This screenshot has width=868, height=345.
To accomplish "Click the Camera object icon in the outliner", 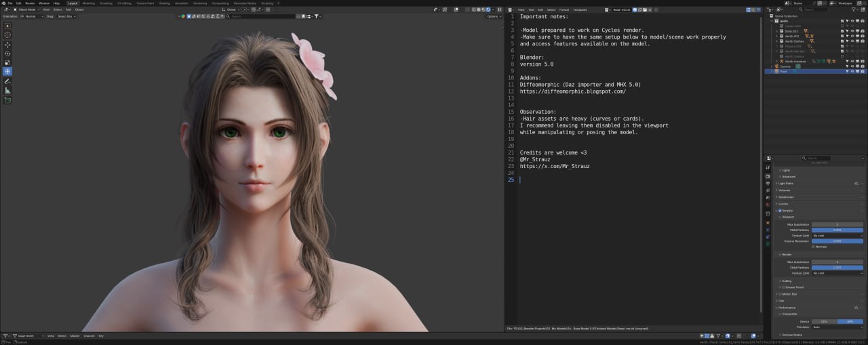I will (776, 66).
